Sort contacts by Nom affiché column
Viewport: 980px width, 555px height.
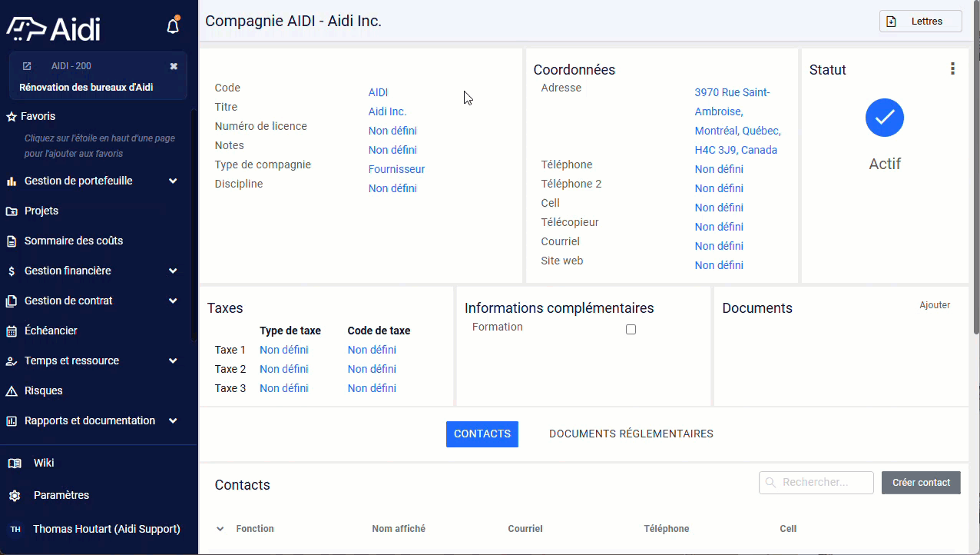(x=399, y=529)
